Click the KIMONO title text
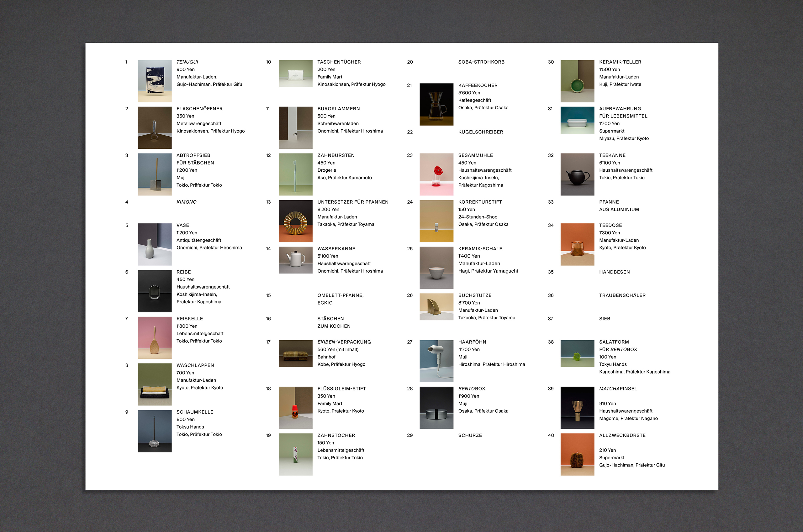This screenshot has width=803, height=532. tap(186, 202)
